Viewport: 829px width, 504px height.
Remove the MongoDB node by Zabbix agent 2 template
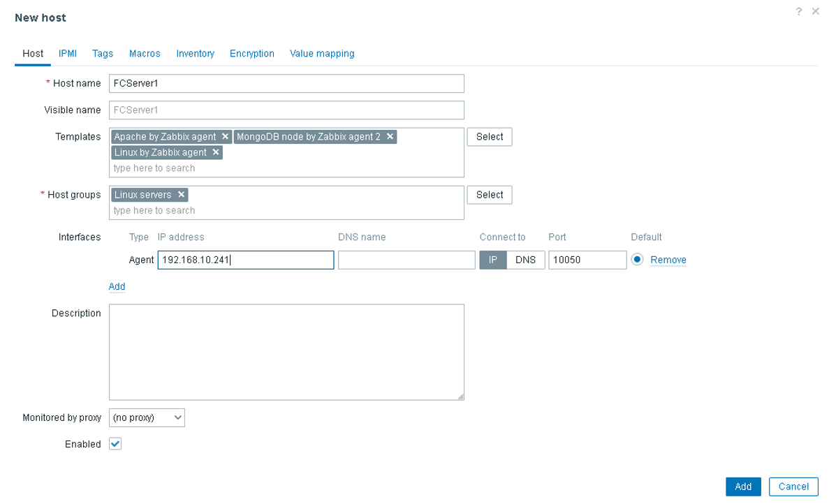click(390, 136)
